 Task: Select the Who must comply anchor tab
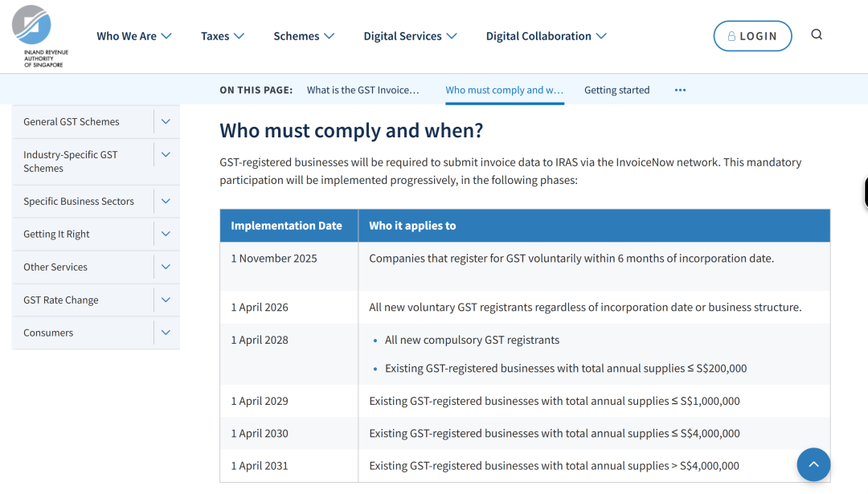coord(504,90)
